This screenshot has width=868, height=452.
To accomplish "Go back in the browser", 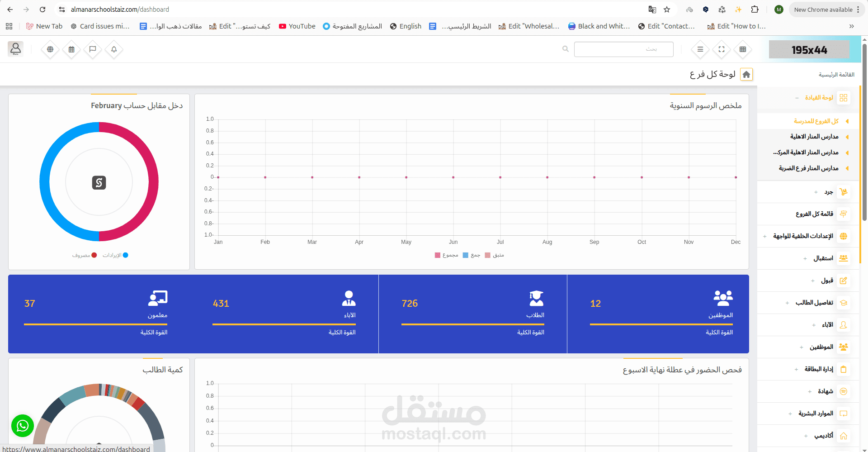I will (x=10, y=10).
